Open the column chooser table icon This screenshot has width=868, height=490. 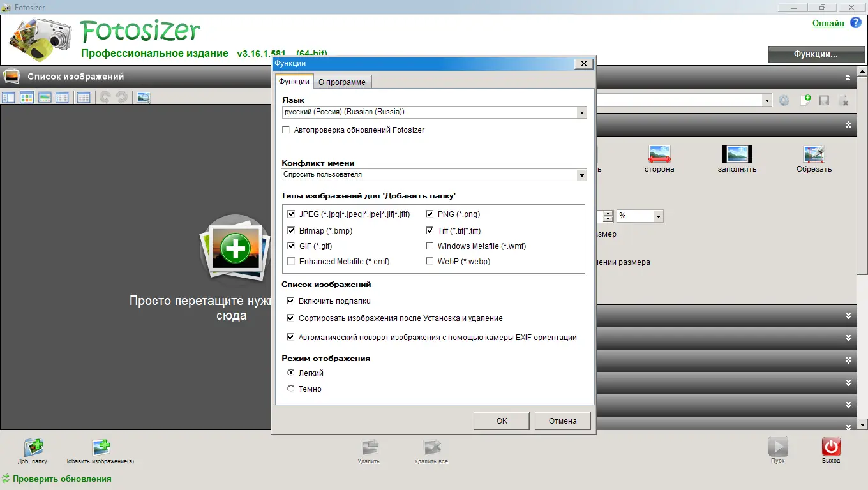pyautogui.click(x=84, y=98)
